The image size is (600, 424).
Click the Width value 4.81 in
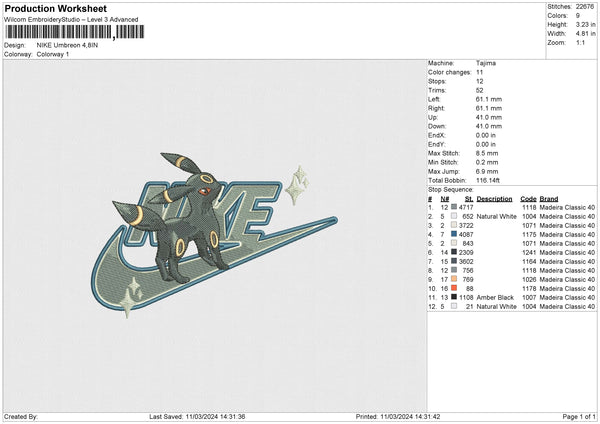click(585, 34)
